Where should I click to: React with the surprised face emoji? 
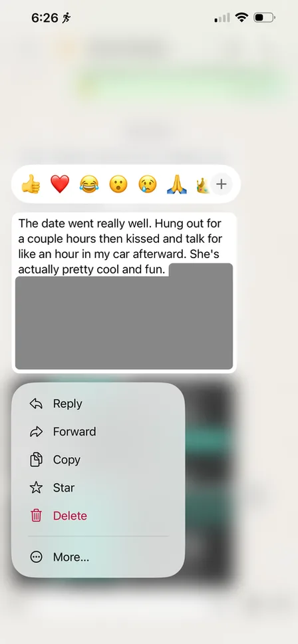tap(118, 184)
